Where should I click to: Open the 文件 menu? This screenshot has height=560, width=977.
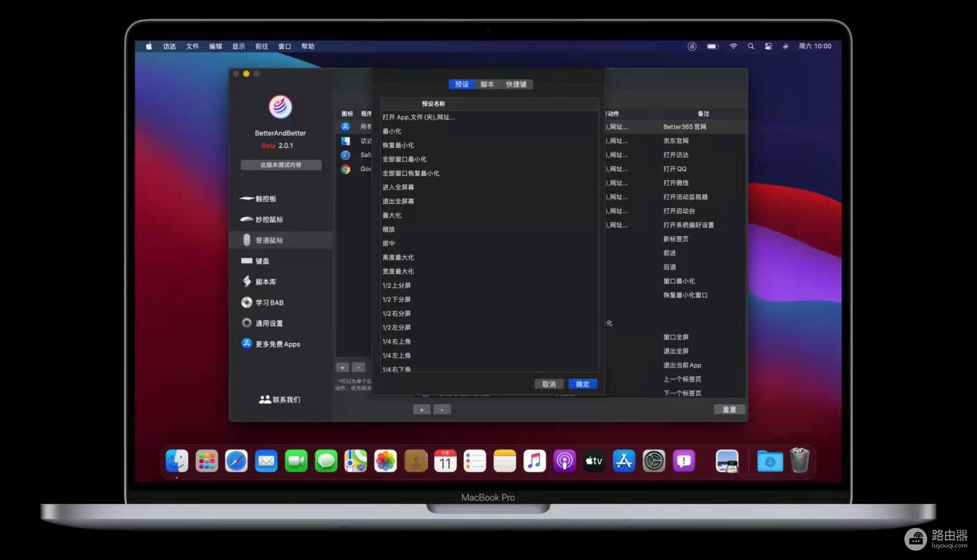tap(192, 46)
